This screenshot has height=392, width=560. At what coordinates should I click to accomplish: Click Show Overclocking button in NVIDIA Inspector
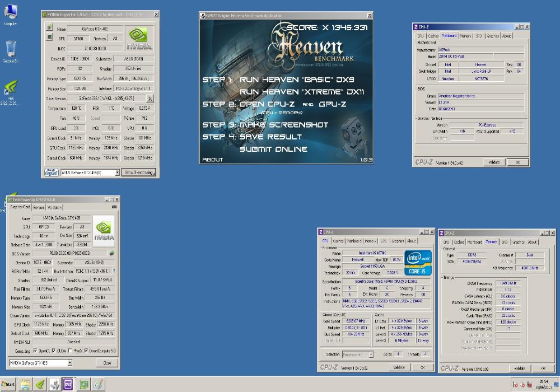(139, 172)
